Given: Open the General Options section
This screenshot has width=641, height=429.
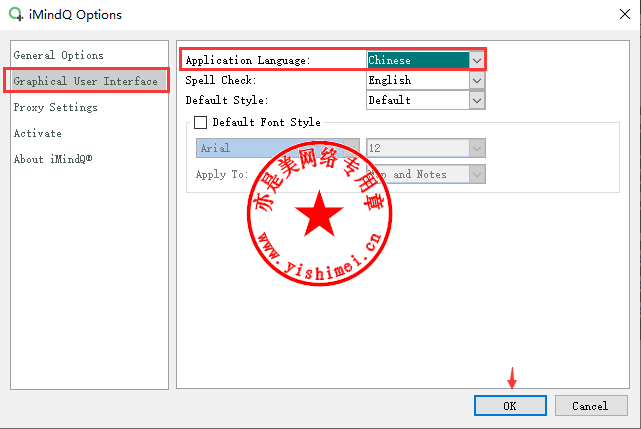Looking at the screenshot, I should [58, 55].
